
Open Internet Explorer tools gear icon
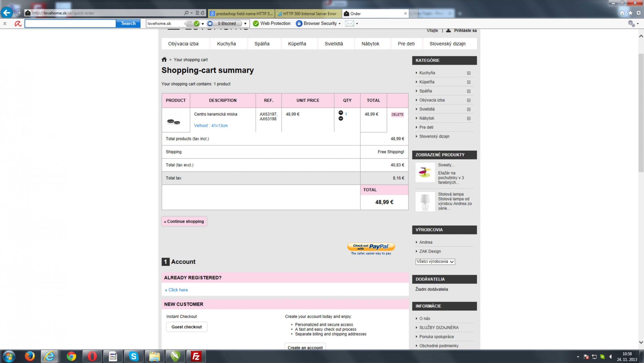click(x=639, y=13)
